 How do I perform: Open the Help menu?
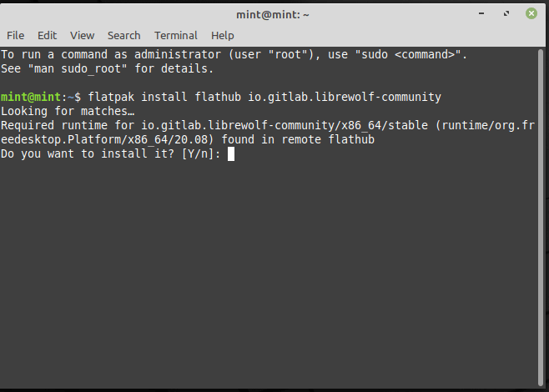(x=222, y=35)
